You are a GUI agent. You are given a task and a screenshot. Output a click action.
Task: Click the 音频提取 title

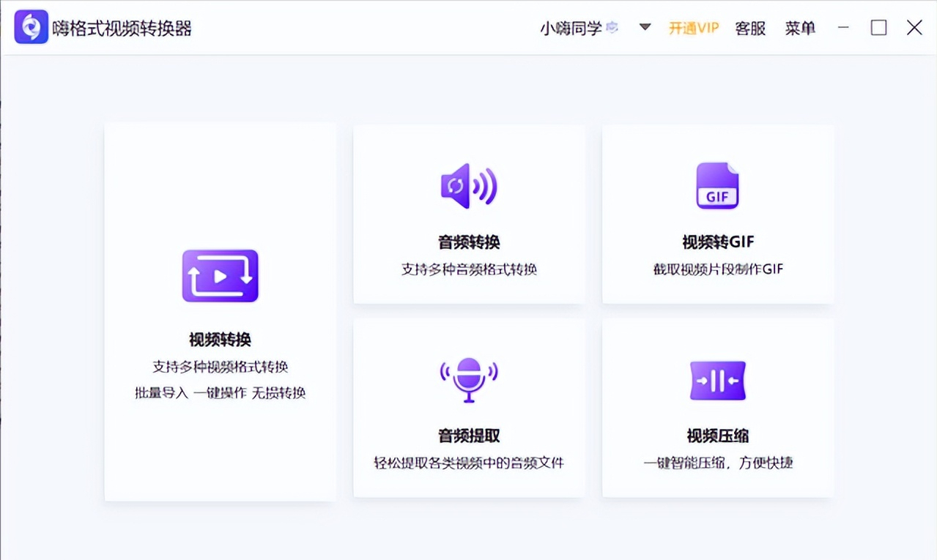(x=469, y=436)
